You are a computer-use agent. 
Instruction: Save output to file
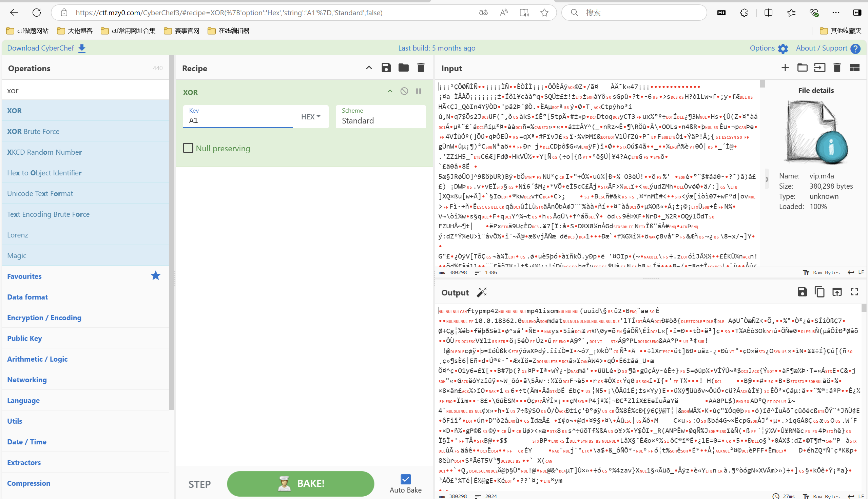tap(802, 292)
